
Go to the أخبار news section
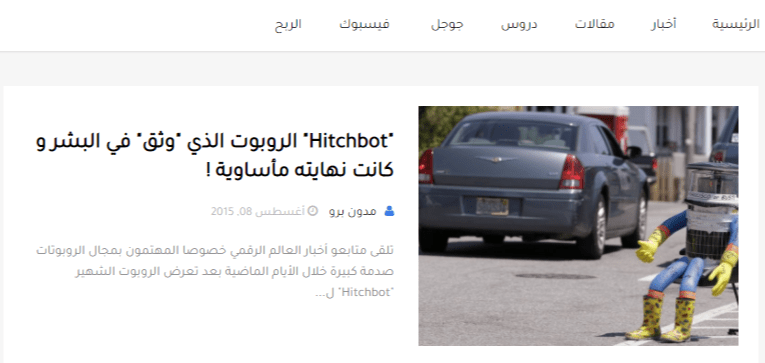[663, 23]
